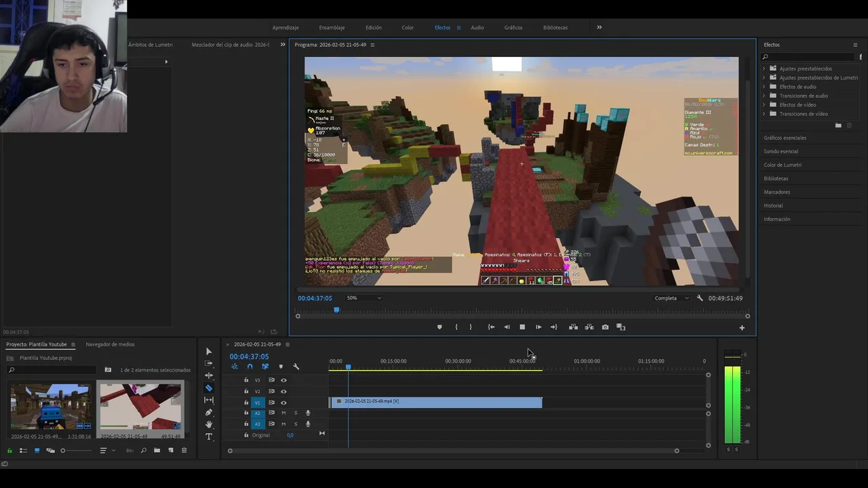
Task: Go to In point
Action: (x=491, y=327)
